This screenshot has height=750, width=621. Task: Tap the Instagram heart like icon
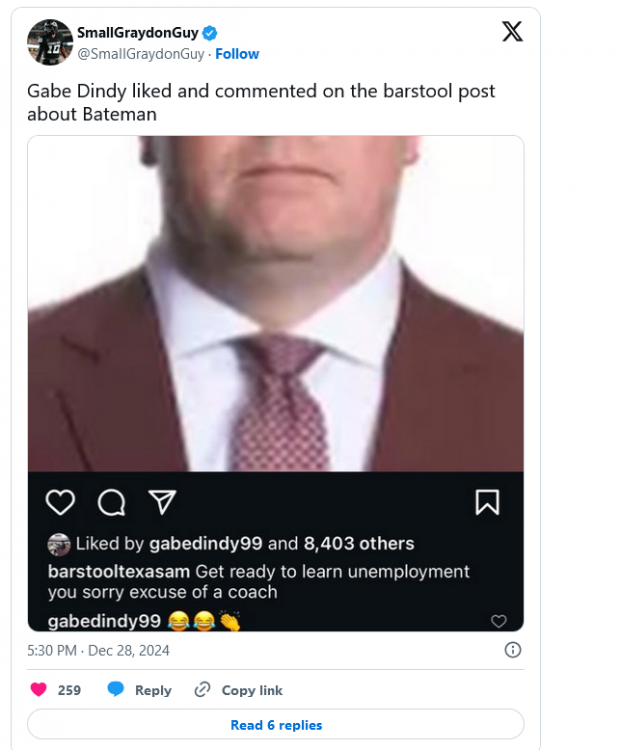click(61, 501)
